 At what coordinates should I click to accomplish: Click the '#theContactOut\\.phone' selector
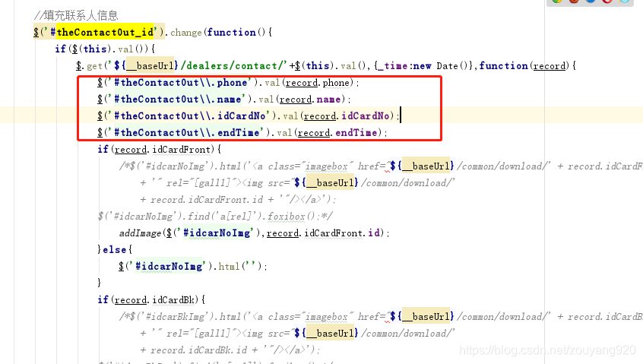point(180,83)
